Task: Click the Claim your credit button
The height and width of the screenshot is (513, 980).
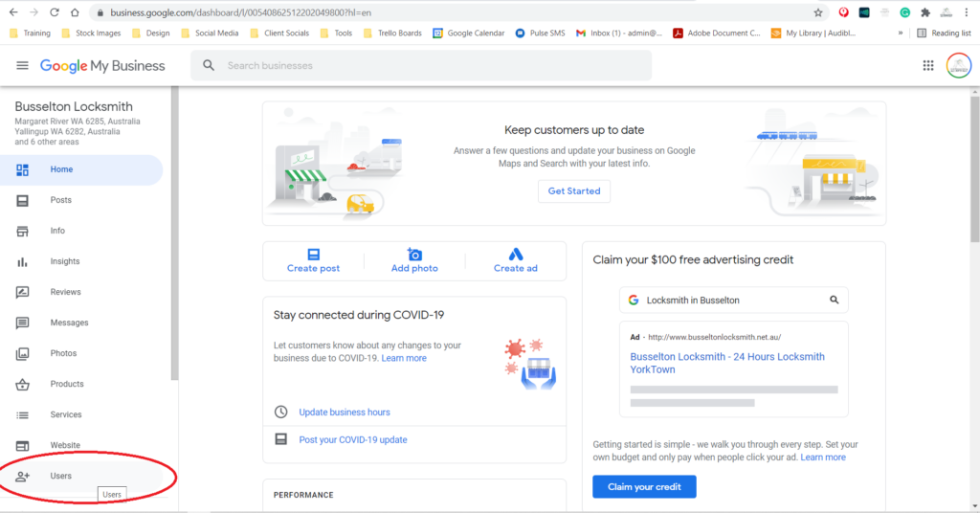Action: point(644,487)
